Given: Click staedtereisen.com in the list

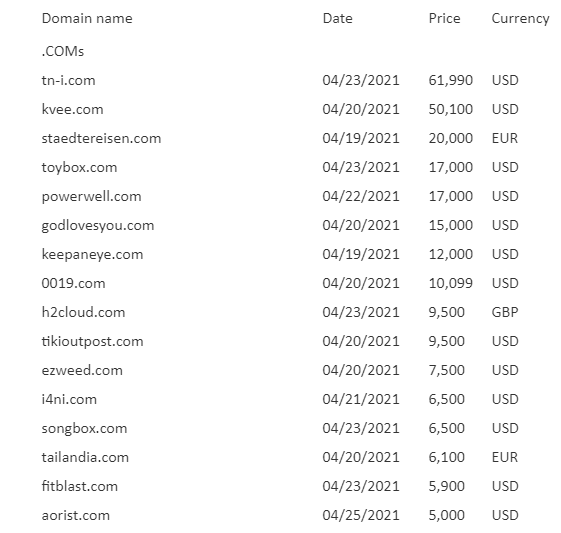Looking at the screenshot, I should [x=101, y=138].
